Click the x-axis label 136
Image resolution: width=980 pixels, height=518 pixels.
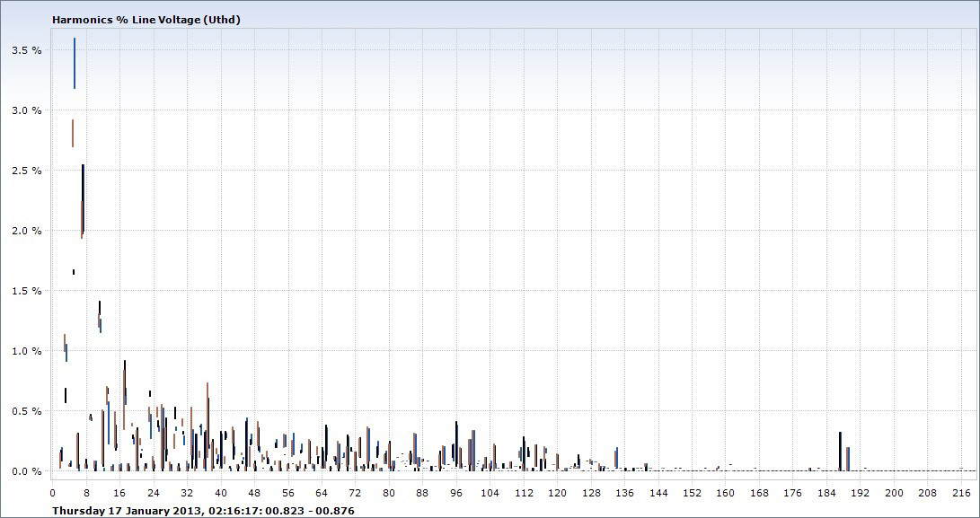625,493
